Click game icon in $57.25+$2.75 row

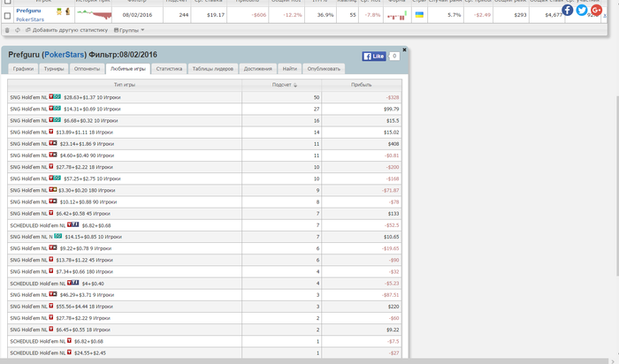point(55,178)
